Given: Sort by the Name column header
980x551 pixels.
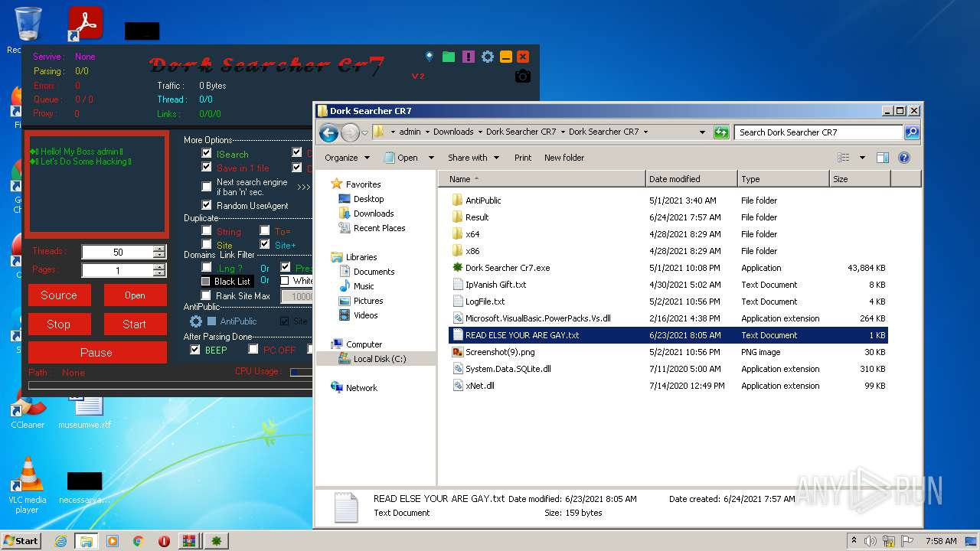Looking at the screenshot, I should click(542, 179).
